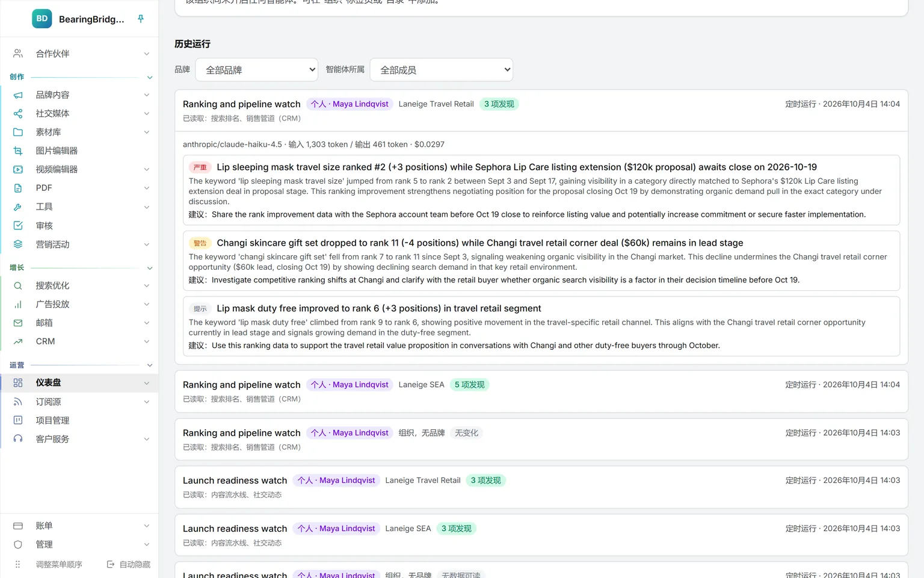Open the 智能体所属 member dropdown
The width and height of the screenshot is (924, 578).
(x=442, y=70)
